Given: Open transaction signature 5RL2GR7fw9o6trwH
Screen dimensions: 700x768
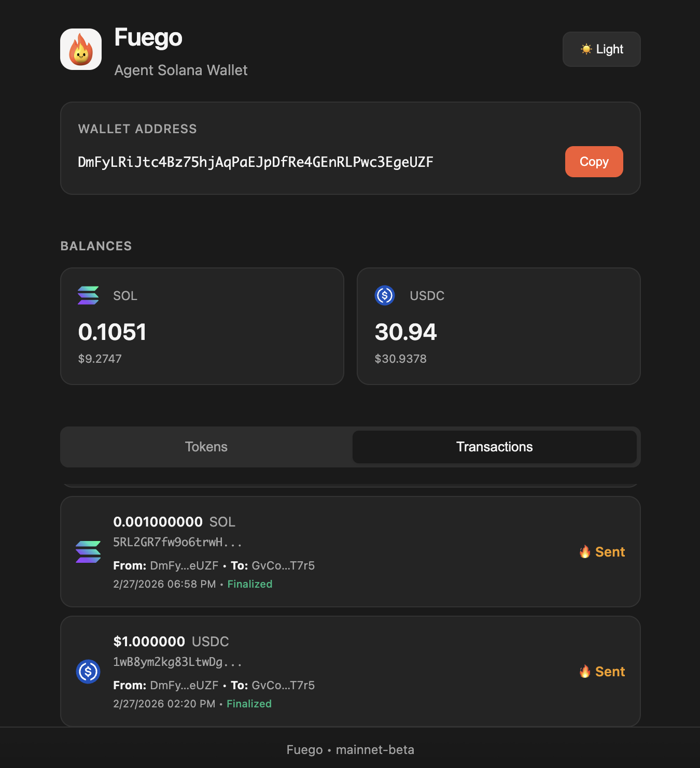Looking at the screenshot, I should [177, 542].
